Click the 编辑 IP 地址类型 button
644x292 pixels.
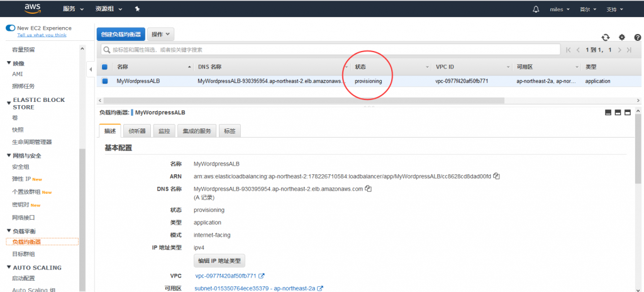219,261
